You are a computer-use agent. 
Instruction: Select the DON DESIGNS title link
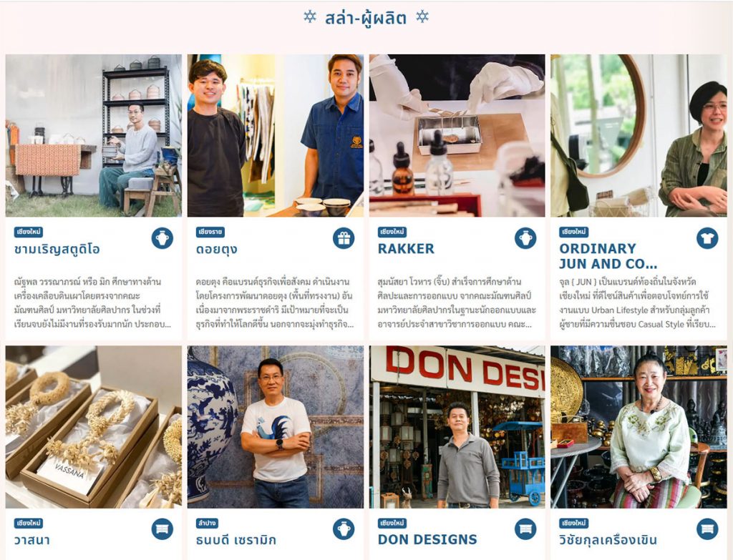(x=427, y=539)
